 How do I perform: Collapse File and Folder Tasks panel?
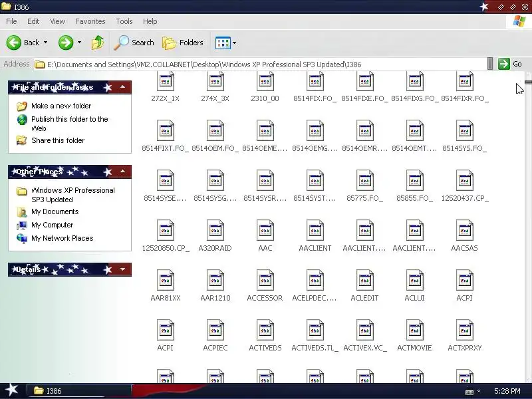click(122, 87)
